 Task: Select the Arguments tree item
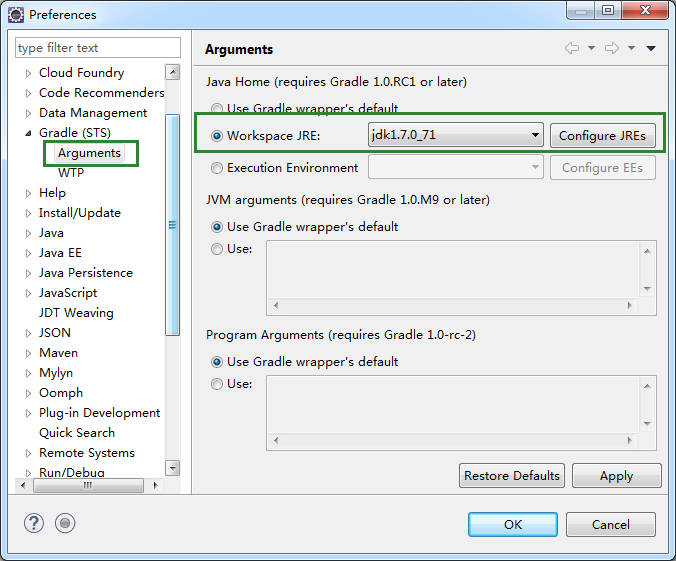[89, 153]
